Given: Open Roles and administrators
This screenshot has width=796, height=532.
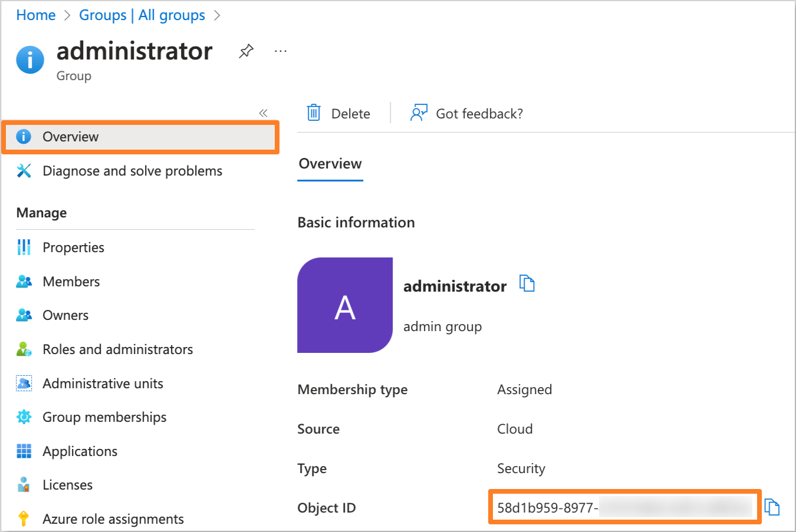Looking at the screenshot, I should [117, 349].
